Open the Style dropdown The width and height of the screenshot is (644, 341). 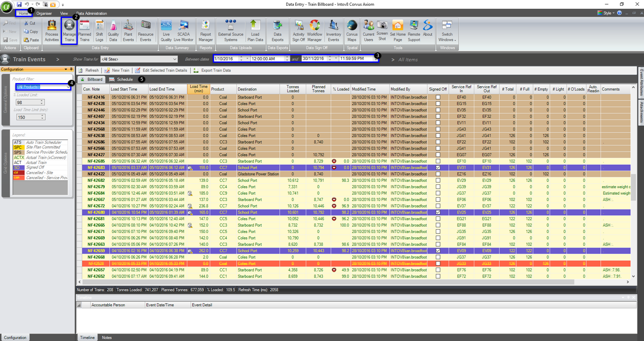(607, 13)
